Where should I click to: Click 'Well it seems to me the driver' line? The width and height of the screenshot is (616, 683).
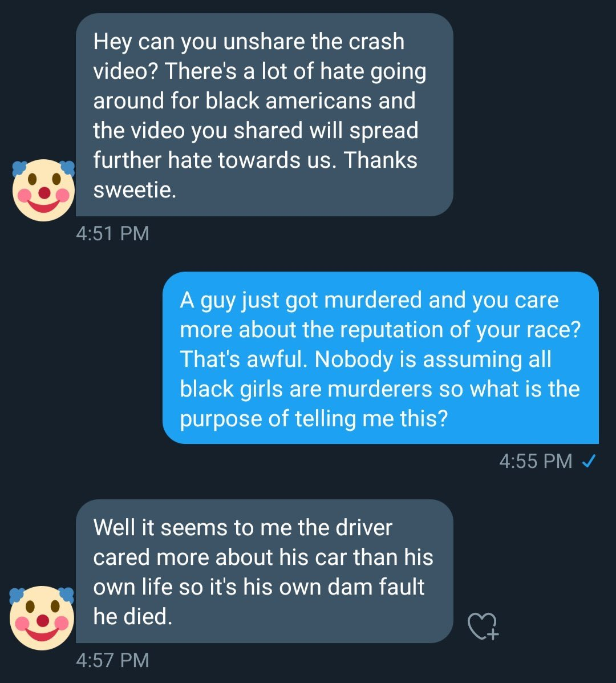(x=243, y=528)
